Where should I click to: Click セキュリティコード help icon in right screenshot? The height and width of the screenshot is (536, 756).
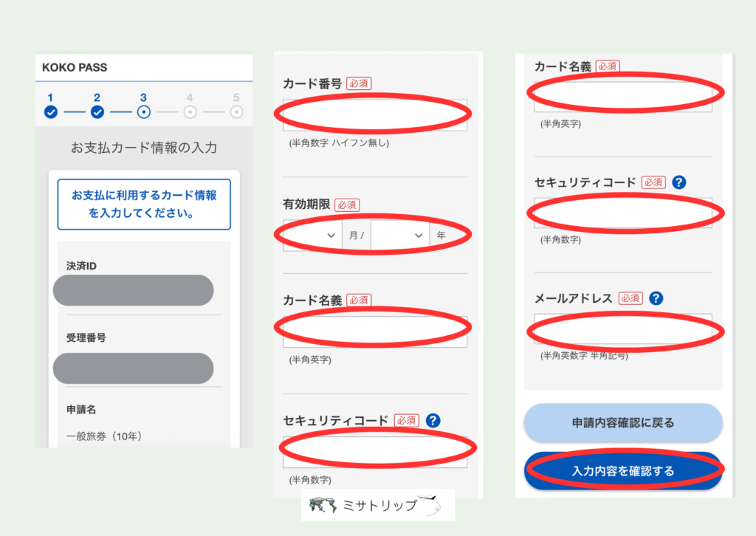pyautogui.click(x=679, y=182)
